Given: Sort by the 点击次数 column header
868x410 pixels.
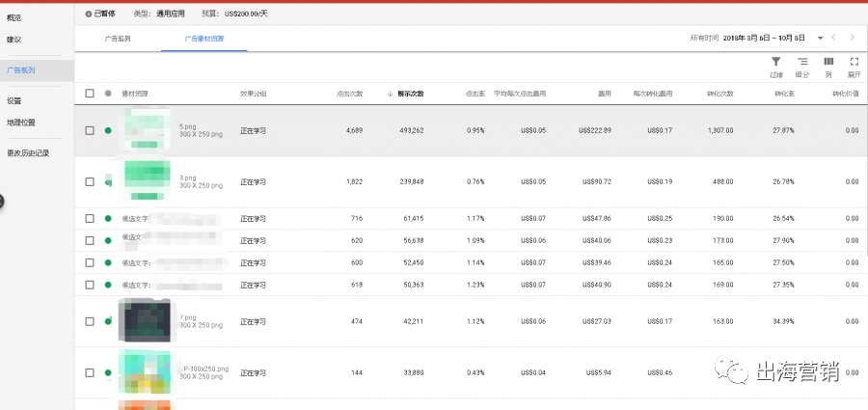Looking at the screenshot, I should 349,94.
